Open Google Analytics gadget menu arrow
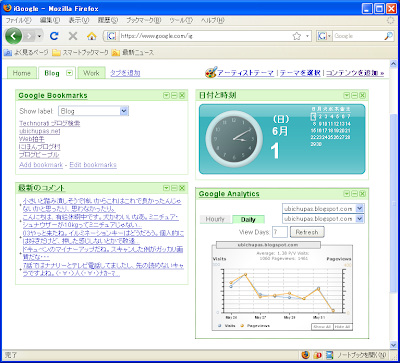The image size is (400, 363). click(x=347, y=194)
